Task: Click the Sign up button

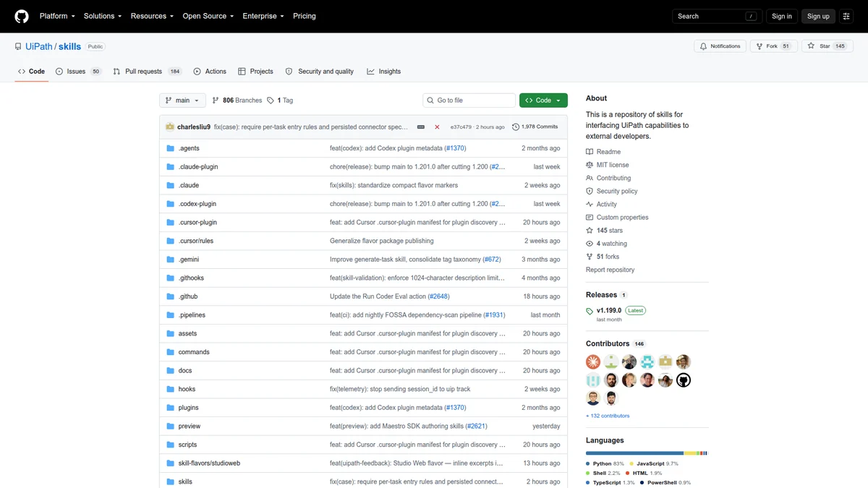Action: point(818,16)
